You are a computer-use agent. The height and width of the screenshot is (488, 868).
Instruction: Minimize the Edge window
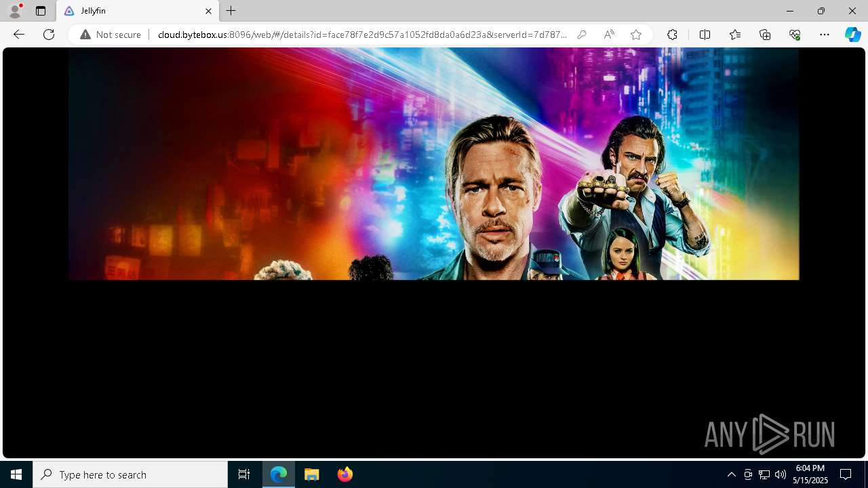(790, 11)
